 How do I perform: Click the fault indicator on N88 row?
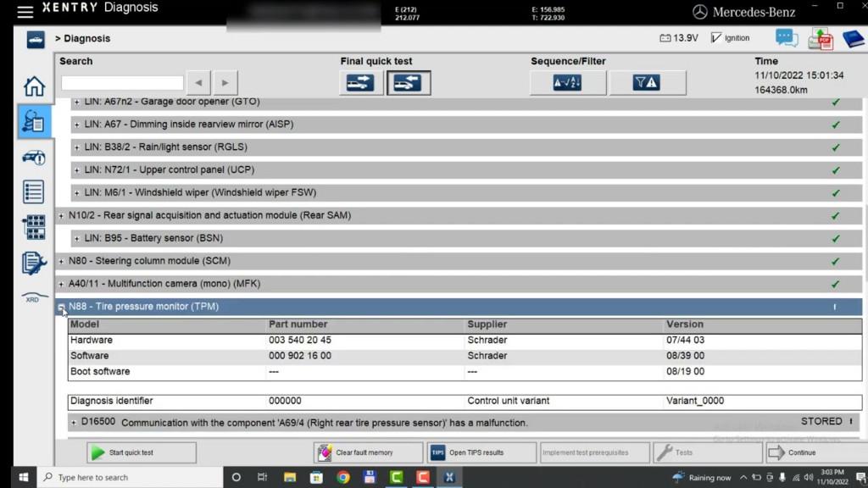(835, 307)
